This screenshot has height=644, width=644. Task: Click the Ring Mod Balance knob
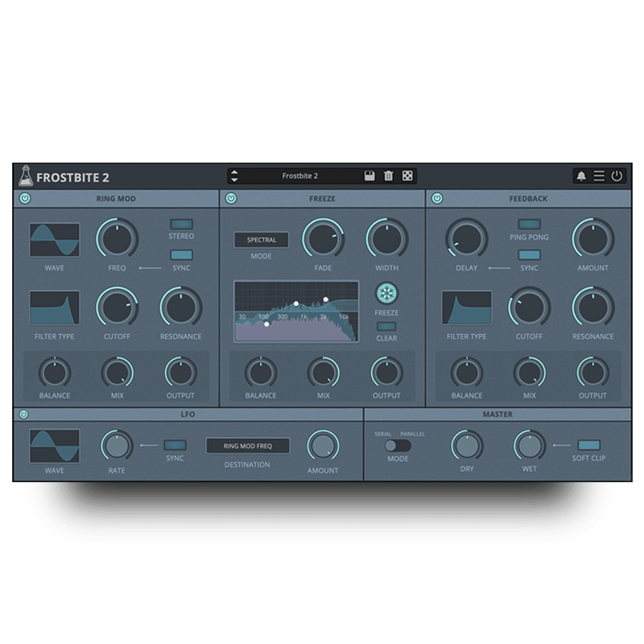point(55,373)
